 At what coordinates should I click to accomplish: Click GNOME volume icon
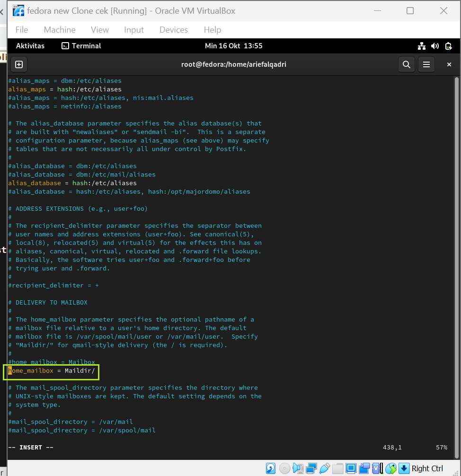tap(435, 46)
